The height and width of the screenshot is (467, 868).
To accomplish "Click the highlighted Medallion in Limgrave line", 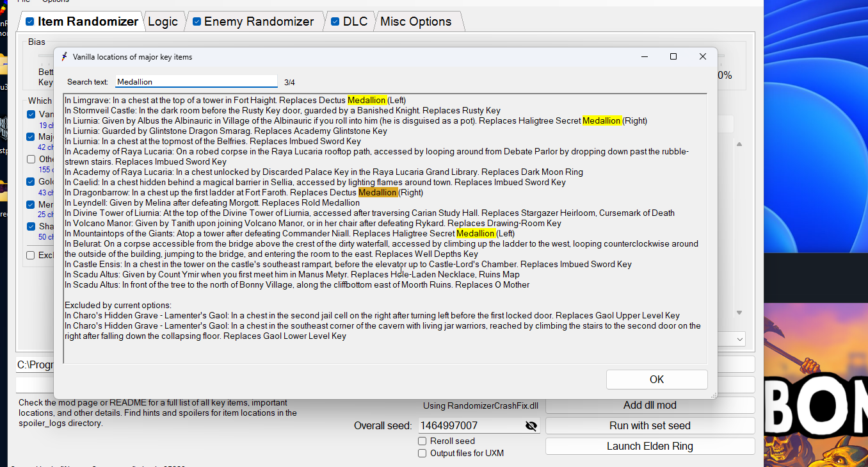I will [367, 101].
